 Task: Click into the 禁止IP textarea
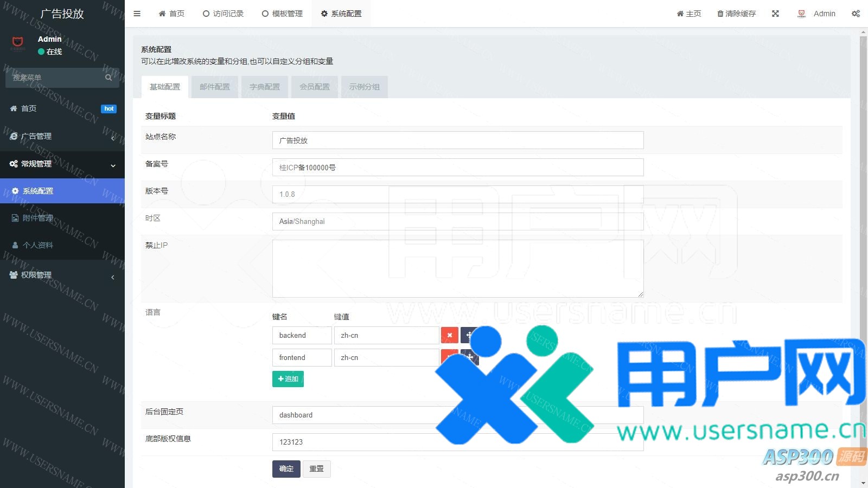pyautogui.click(x=458, y=268)
